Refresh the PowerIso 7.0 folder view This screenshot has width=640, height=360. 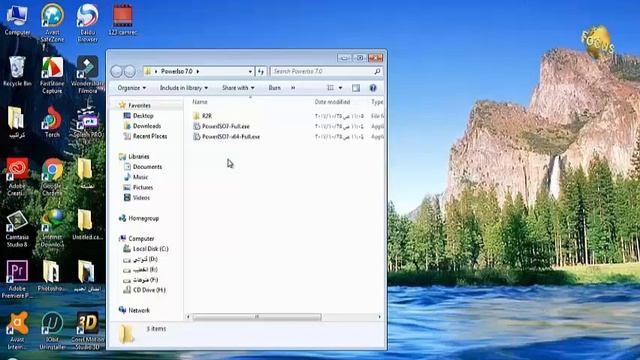click(x=261, y=71)
